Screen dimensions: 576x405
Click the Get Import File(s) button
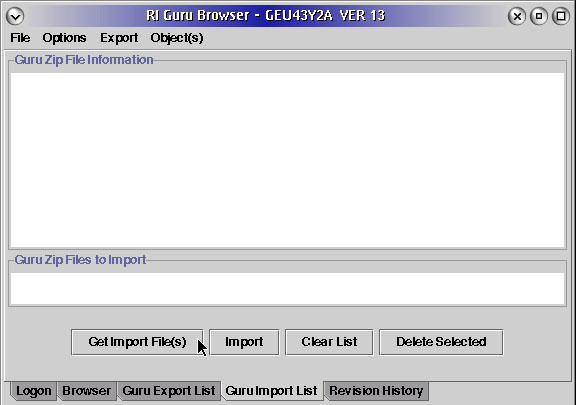tap(137, 342)
